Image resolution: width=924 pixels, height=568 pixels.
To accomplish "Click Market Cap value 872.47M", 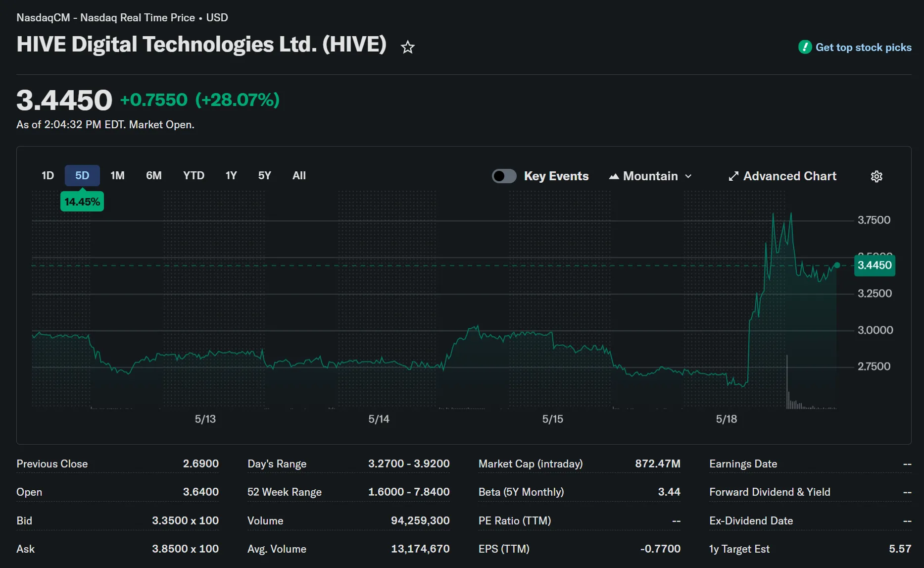I will tap(658, 464).
